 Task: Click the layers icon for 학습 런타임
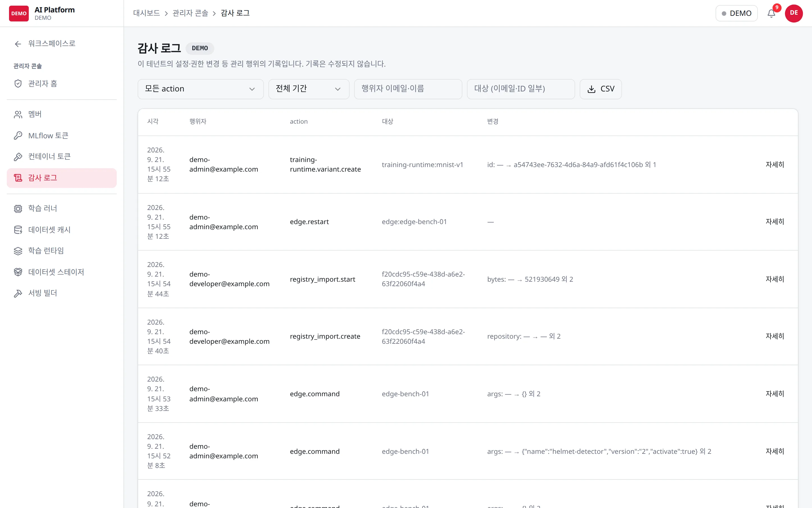point(18,251)
